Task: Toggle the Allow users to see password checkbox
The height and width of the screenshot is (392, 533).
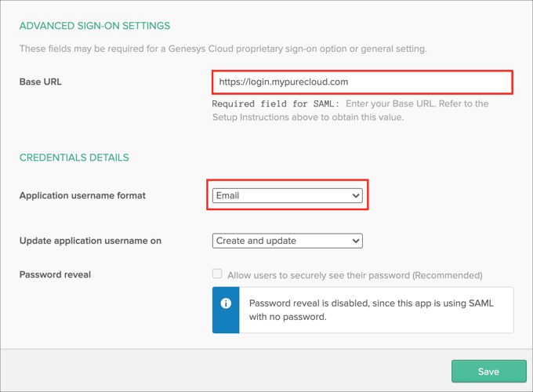Action: coord(217,274)
